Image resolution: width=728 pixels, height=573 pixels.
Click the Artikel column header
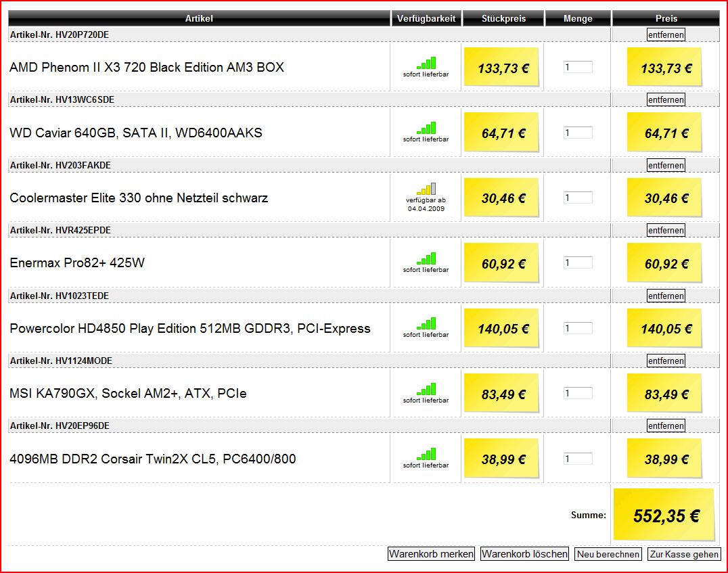(x=199, y=18)
